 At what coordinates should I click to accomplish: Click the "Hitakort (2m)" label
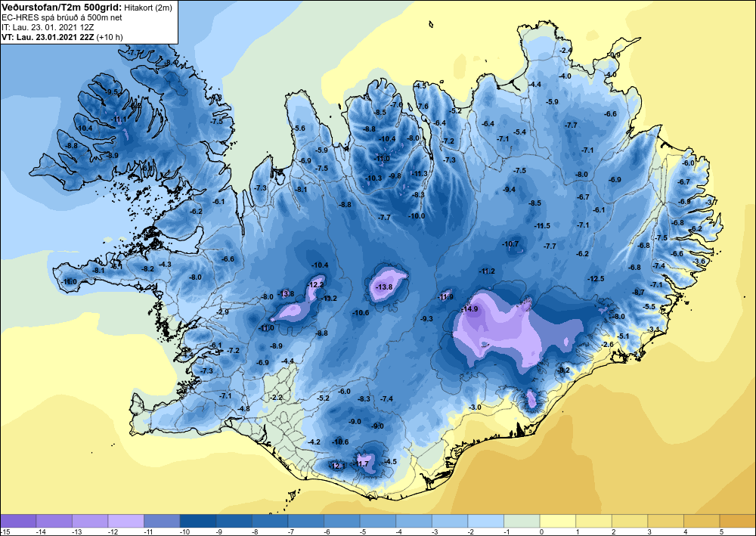click(x=148, y=8)
